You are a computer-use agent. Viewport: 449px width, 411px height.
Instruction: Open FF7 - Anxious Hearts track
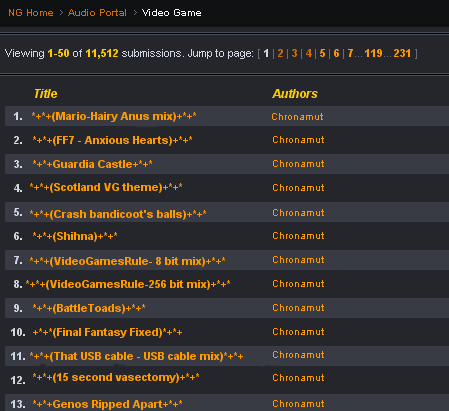coord(112,140)
